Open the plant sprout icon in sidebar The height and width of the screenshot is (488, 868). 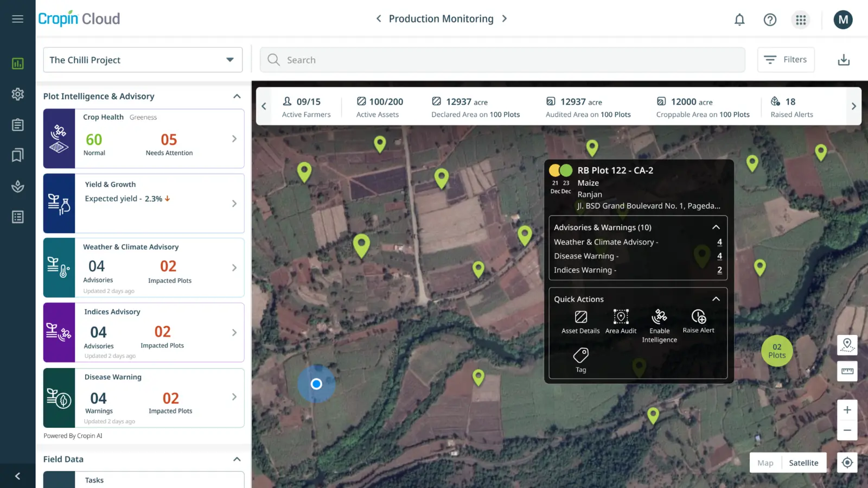click(x=18, y=186)
